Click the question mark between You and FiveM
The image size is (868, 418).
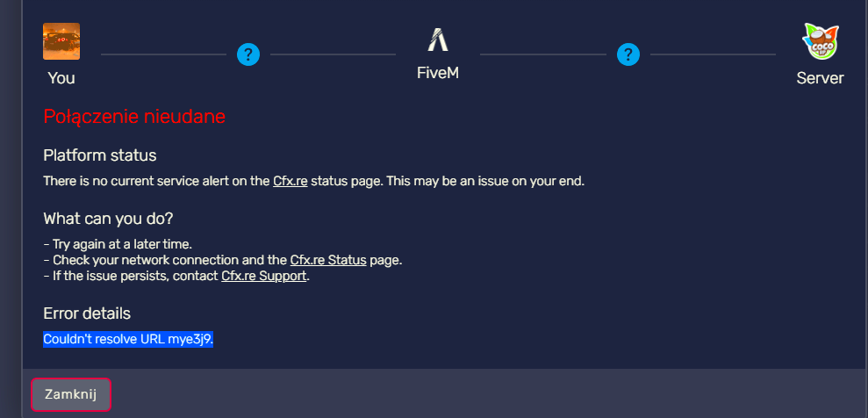point(248,54)
